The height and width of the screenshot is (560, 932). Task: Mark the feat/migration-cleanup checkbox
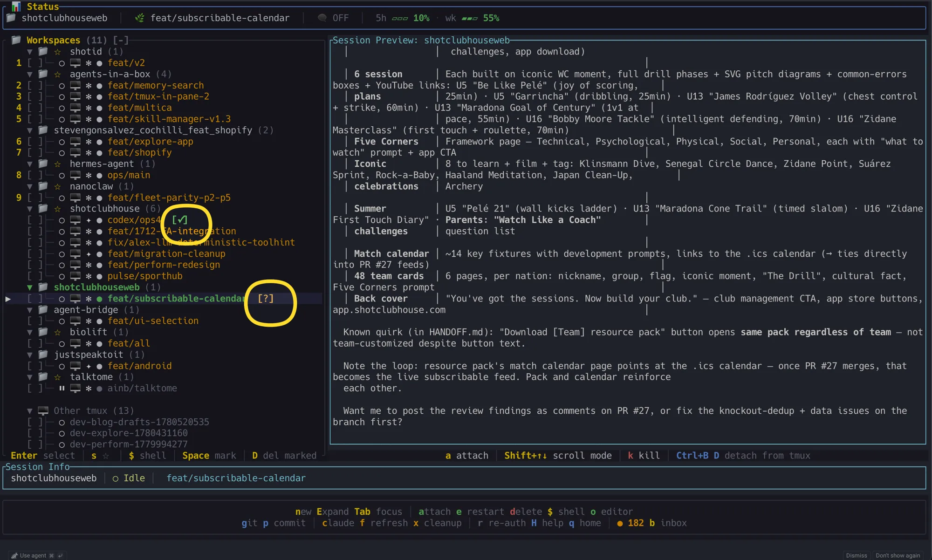coord(35,253)
